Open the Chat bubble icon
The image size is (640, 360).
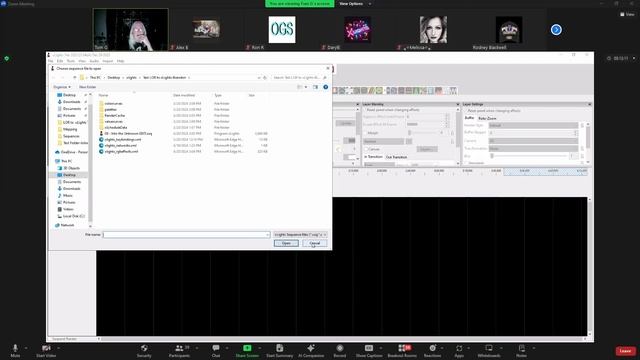pos(216,348)
